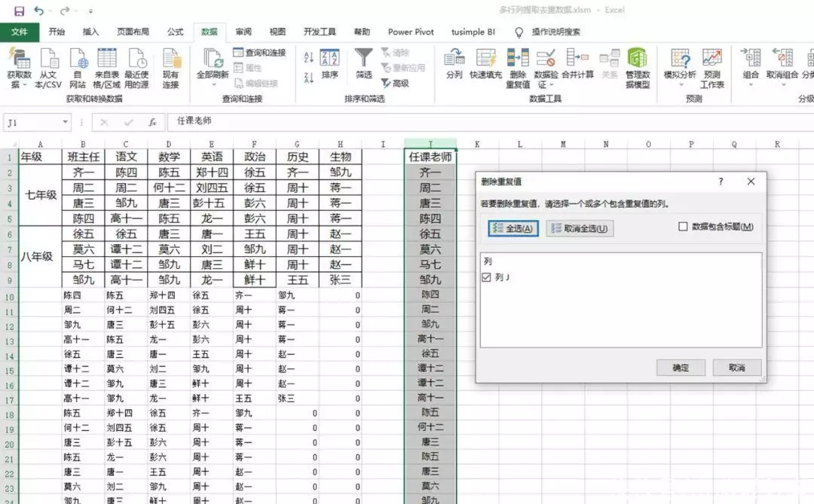Click the Cancel (取消) button

[x=736, y=368]
